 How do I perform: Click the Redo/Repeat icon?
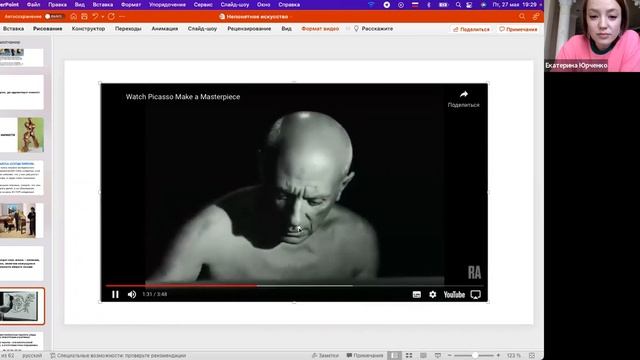111,17
